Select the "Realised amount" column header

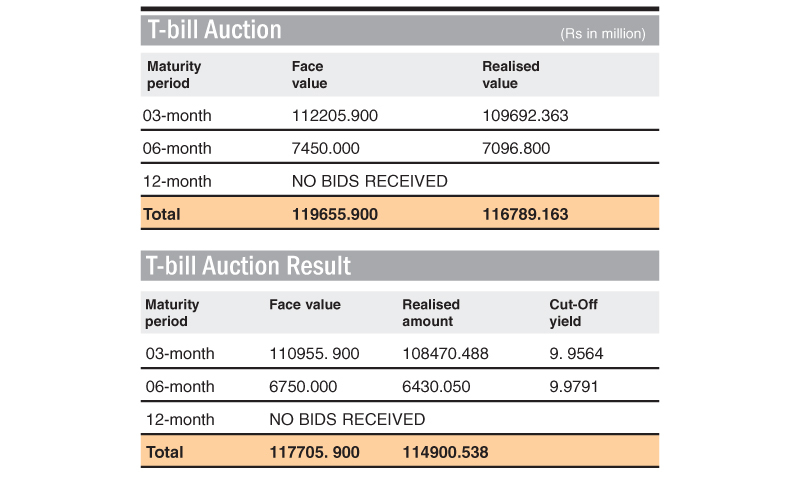click(x=431, y=313)
